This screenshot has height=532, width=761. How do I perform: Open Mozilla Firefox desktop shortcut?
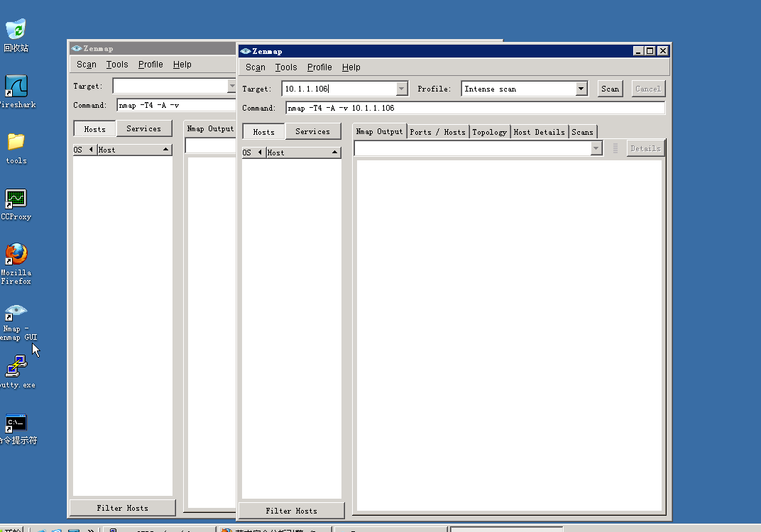click(x=16, y=264)
